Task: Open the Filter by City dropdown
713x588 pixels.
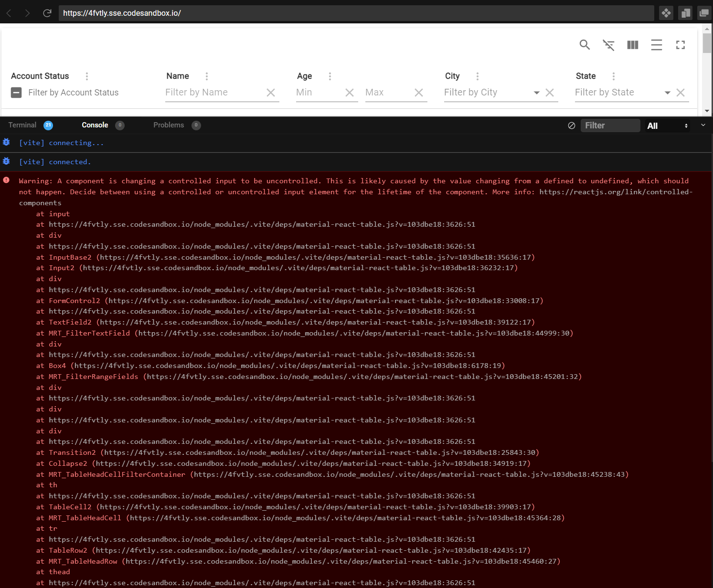Action: (536, 92)
